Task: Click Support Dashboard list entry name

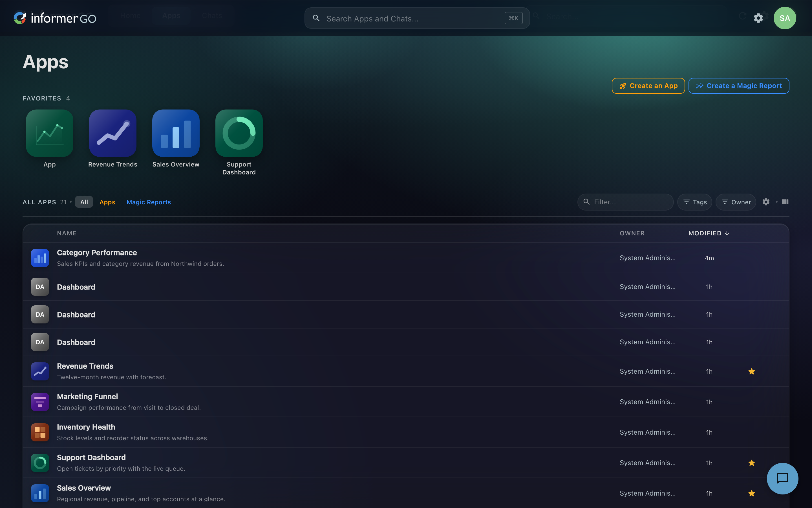Action: tap(91, 457)
